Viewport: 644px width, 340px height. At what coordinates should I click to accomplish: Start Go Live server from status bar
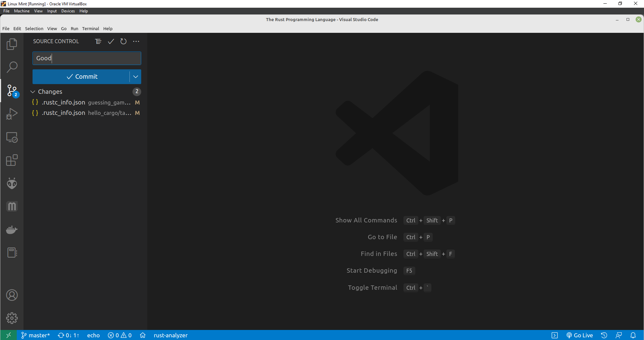(580, 335)
